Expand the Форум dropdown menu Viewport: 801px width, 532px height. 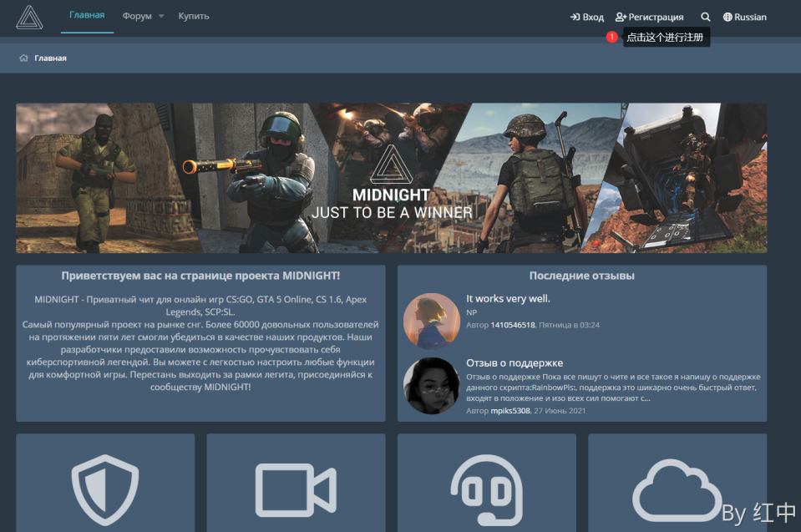tap(143, 17)
